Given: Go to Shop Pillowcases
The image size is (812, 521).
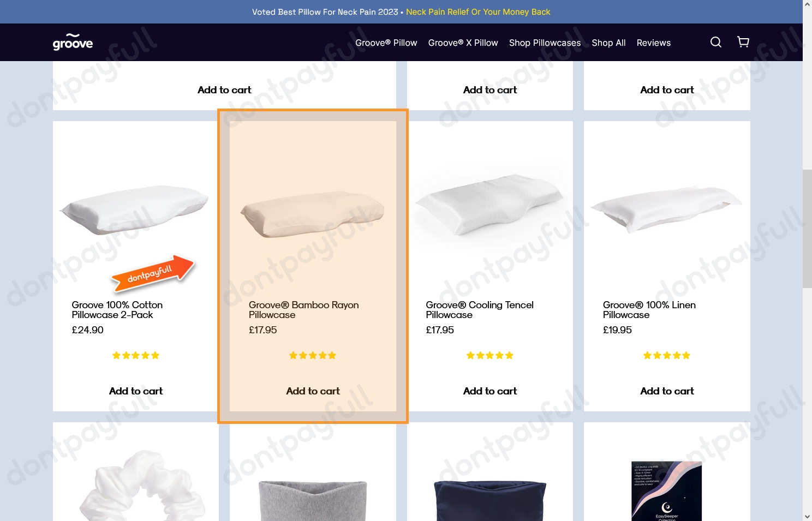Looking at the screenshot, I should (x=545, y=43).
